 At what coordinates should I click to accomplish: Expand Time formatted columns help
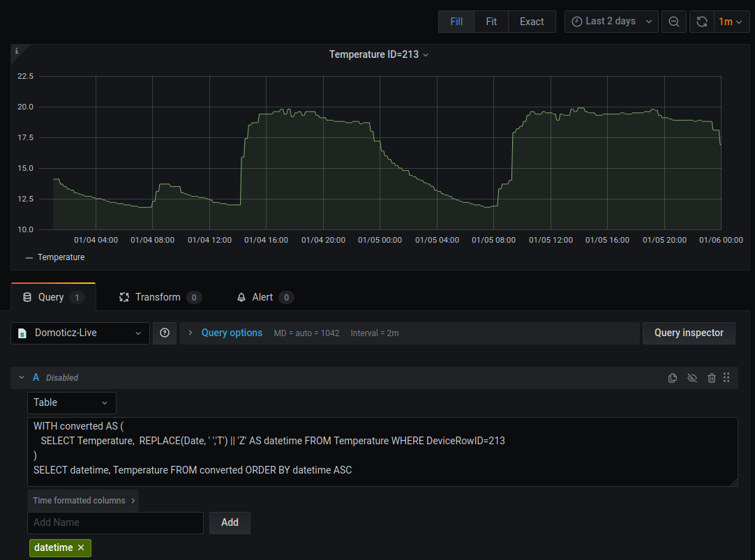coord(83,500)
